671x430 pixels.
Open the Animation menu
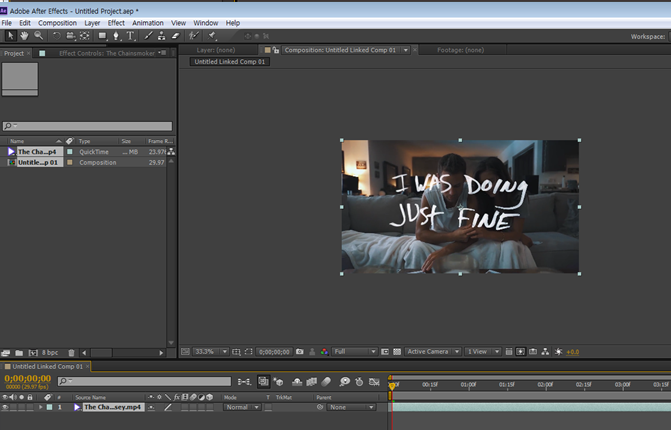(148, 23)
